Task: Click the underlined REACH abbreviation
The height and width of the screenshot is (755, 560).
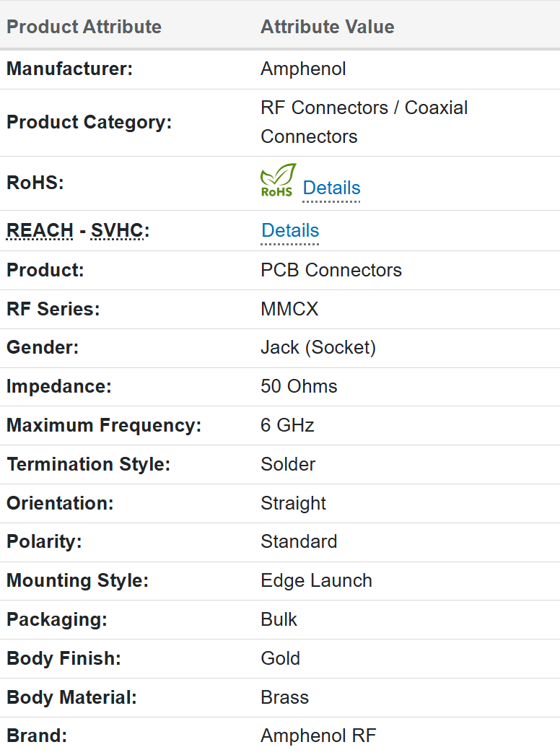Action: pos(40,230)
